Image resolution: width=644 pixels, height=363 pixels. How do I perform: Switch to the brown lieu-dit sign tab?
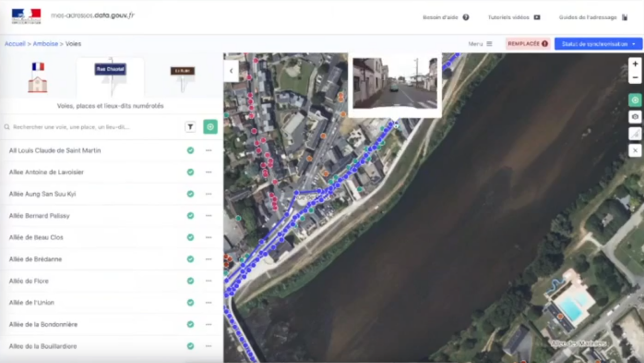click(x=182, y=77)
